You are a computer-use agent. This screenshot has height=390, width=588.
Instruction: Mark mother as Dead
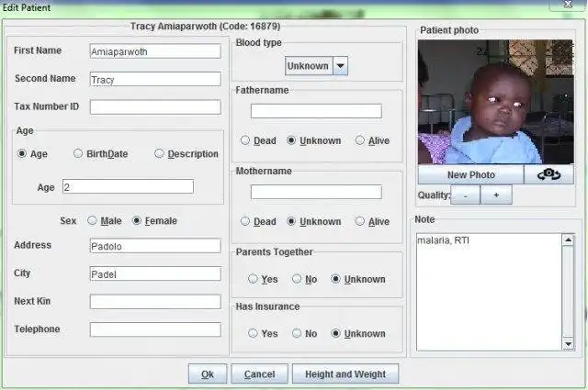pos(245,221)
